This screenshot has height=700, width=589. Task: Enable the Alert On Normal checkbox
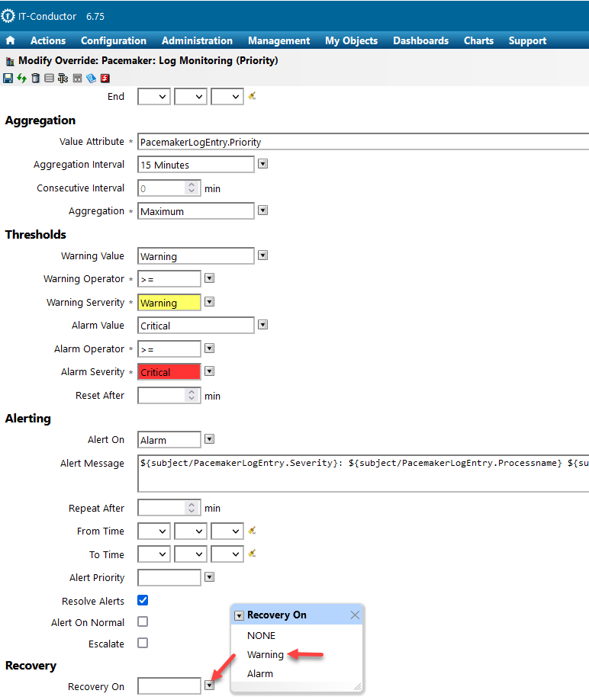(143, 621)
